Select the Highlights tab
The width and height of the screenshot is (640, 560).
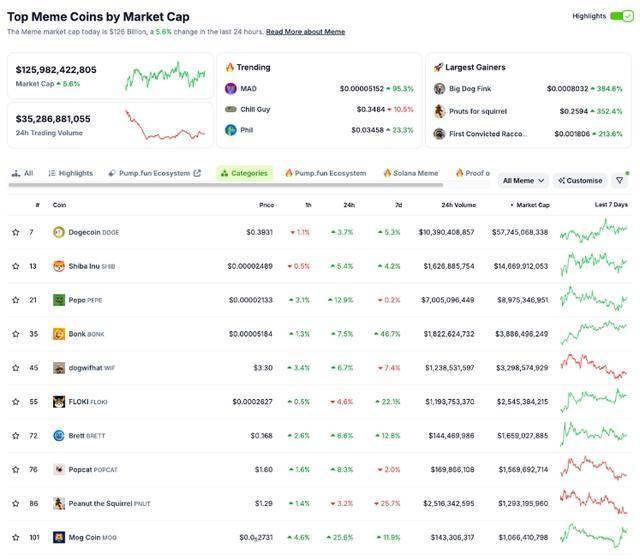[x=70, y=173]
